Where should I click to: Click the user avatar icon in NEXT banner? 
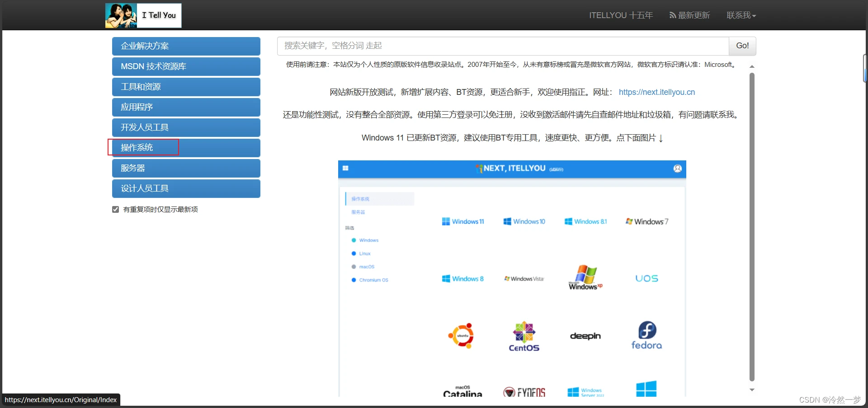pyautogui.click(x=677, y=169)
